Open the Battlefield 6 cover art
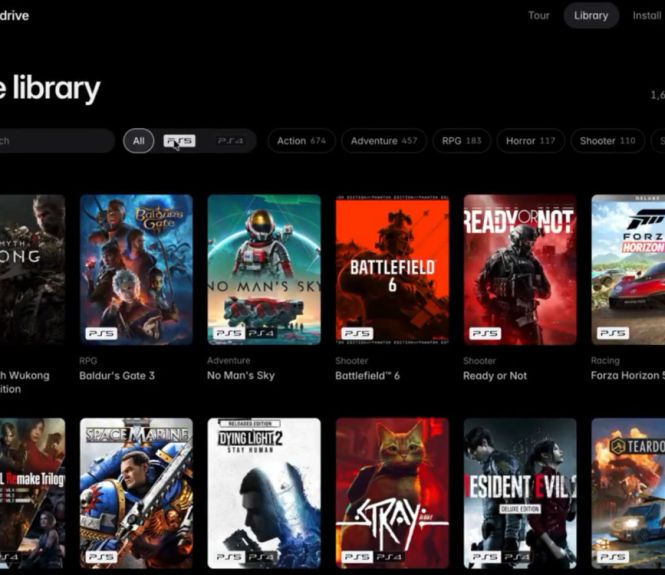The width and height of the screenshot is (665, 575). 392,270
